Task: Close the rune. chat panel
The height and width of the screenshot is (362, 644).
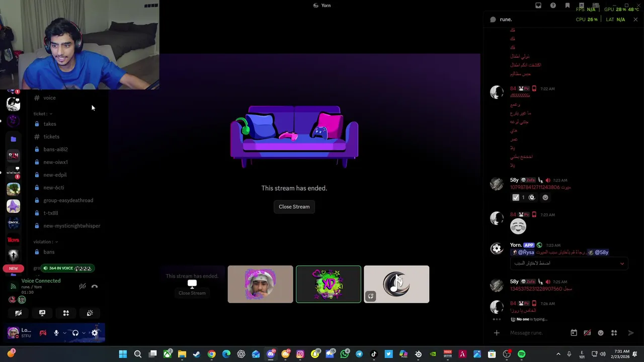Action: pyautogui.click(x=635, y=20)
